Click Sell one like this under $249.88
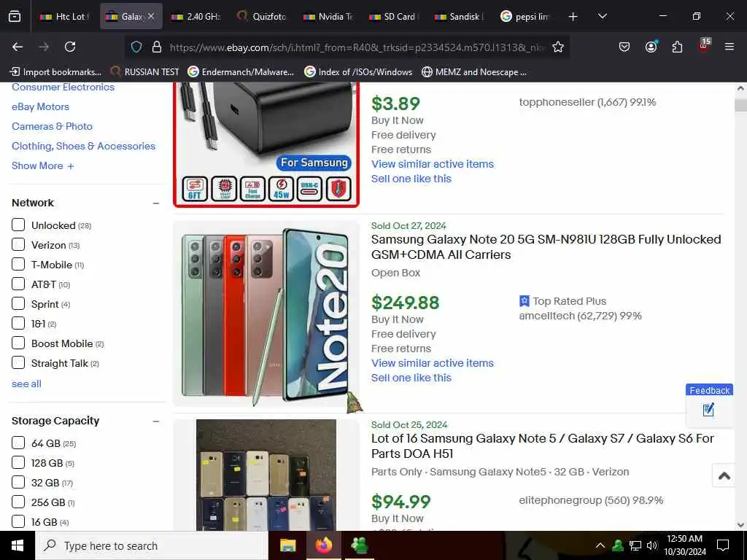The image size is (747, 560). pos(411,378)
